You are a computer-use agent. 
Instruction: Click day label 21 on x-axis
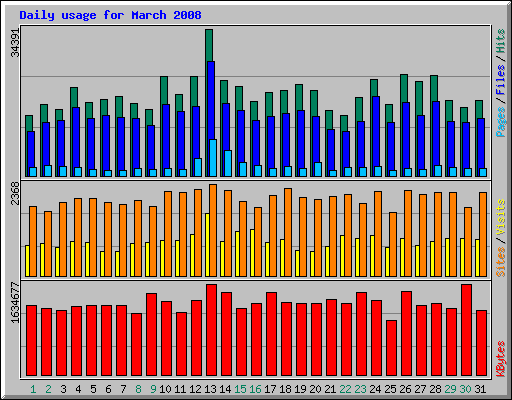coord(330,389)
